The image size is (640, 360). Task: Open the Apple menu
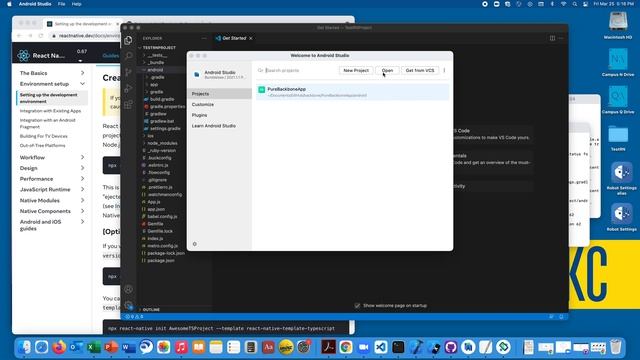9,4
